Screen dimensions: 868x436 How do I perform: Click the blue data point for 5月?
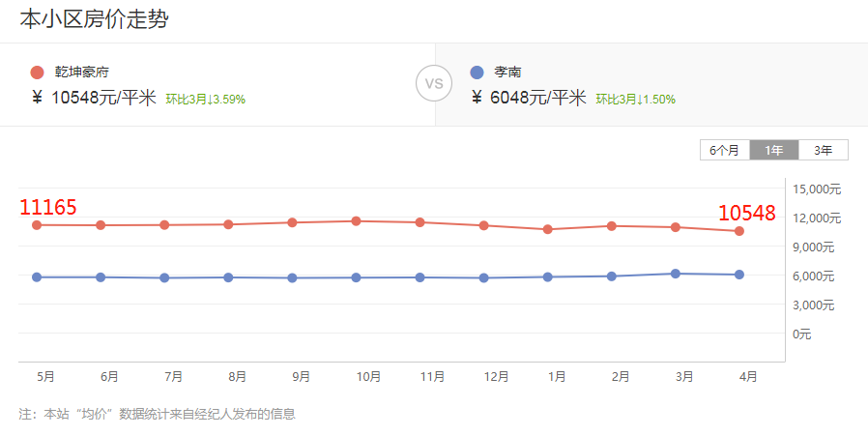point(37,277)
